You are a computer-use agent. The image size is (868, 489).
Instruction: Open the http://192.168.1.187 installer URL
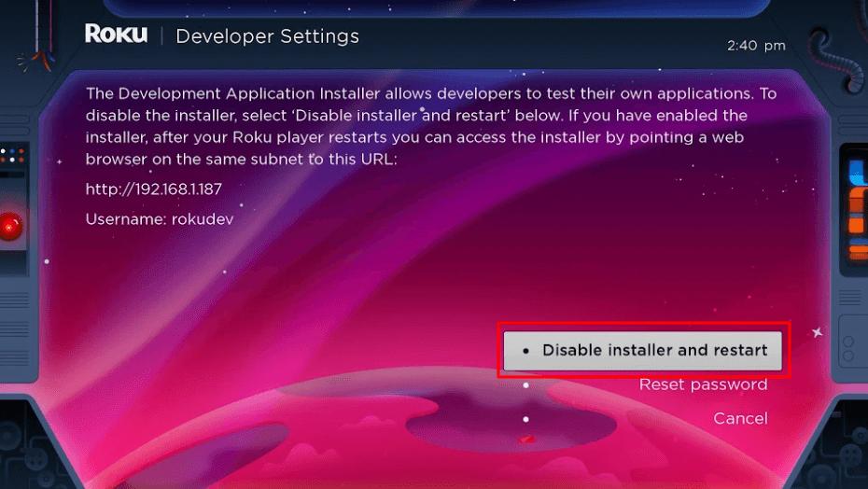tap(153, 189)
